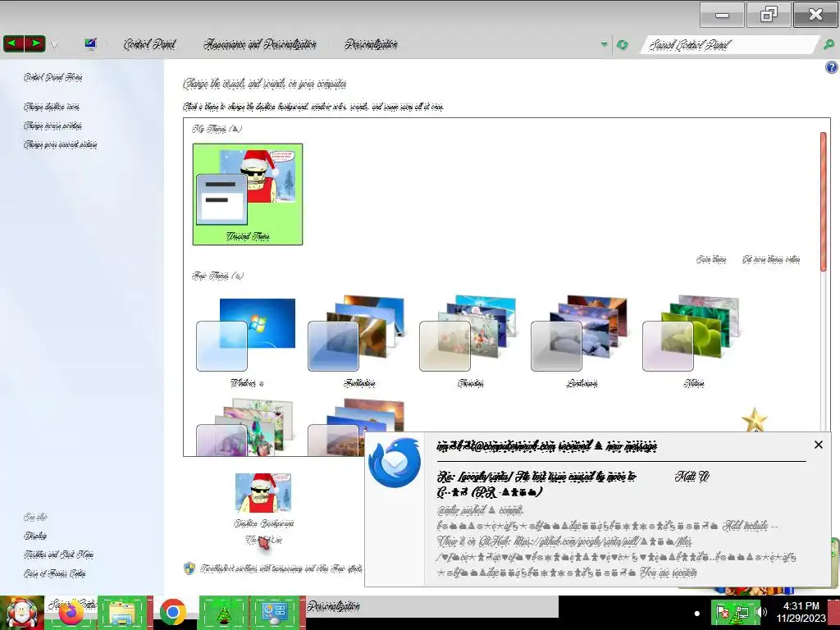Image resolution: width=840 pixels, height=630 pixels.
Task: Focus the Search Control Panel field
Action: tap(728, 45)
